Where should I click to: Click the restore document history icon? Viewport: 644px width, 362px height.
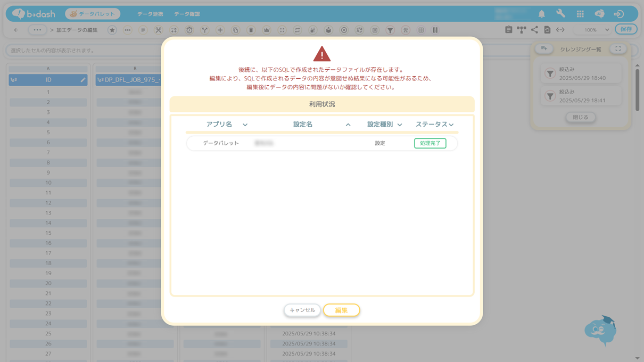(x=547, y=30)
